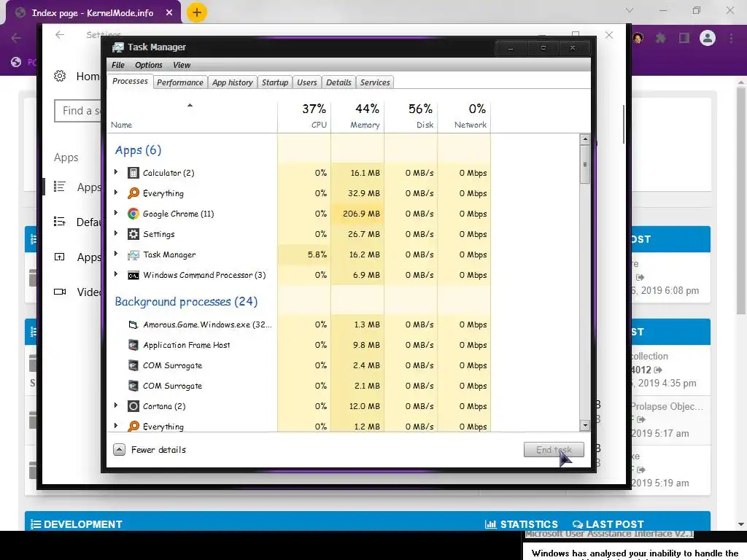The image size is (747, 560).
Task: Click the Cortana circle icon
Action: pos(133,406)
